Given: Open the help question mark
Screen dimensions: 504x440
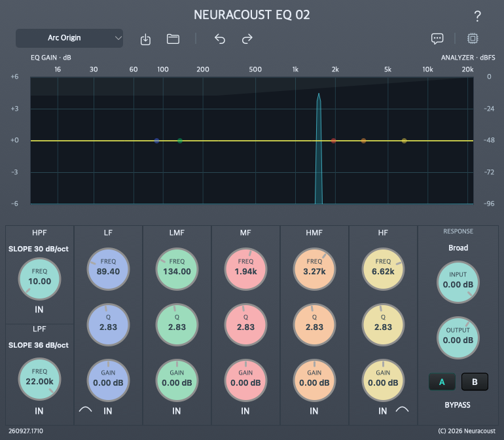Looking at the screenshot, I should (x=477, y=16).
